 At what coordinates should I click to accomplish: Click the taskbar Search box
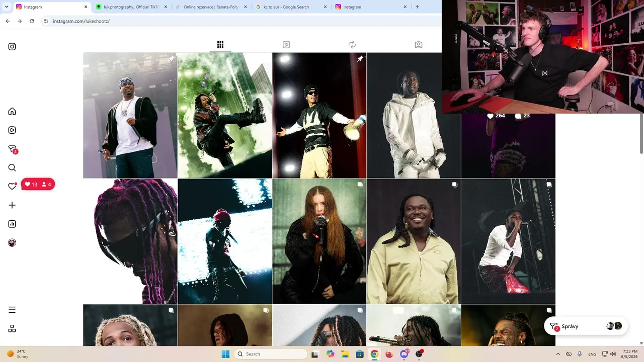pyautogui.click(x=271, y=354)
